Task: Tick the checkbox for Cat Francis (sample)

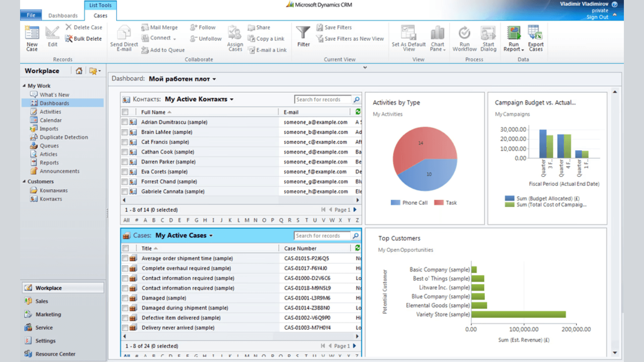Action: (125, 142)
